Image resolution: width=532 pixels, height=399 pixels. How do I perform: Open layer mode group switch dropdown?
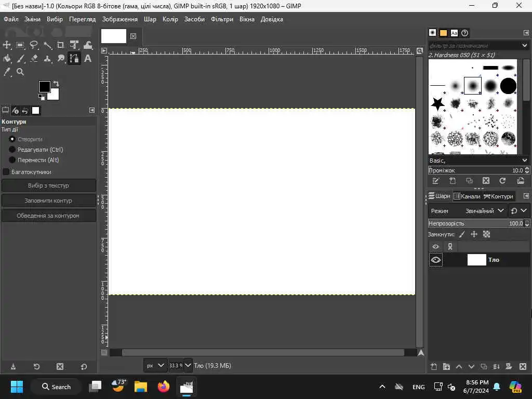point(519,211)
